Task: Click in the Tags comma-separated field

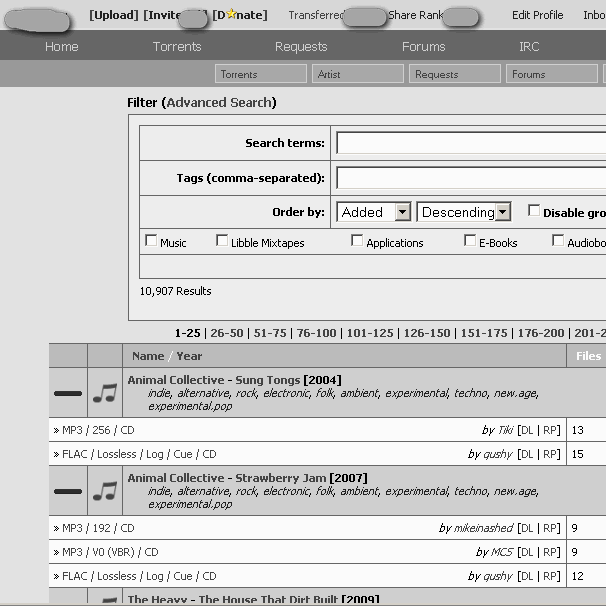Action: [x=471, y=178]
